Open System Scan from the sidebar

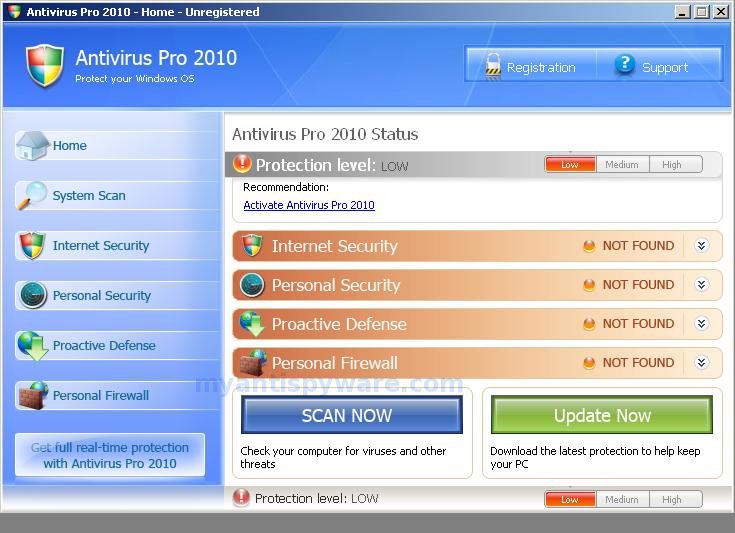coord(117,195)
